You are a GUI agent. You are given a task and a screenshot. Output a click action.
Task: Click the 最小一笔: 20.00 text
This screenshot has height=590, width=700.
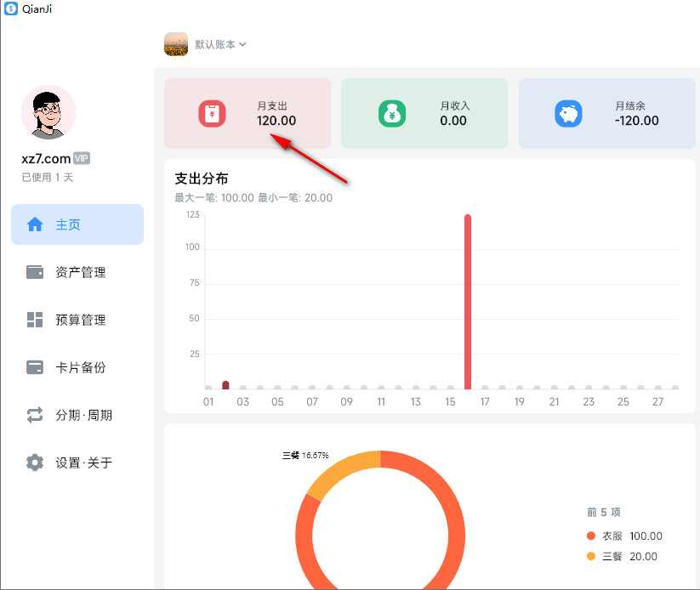click(x=295, y=198)
